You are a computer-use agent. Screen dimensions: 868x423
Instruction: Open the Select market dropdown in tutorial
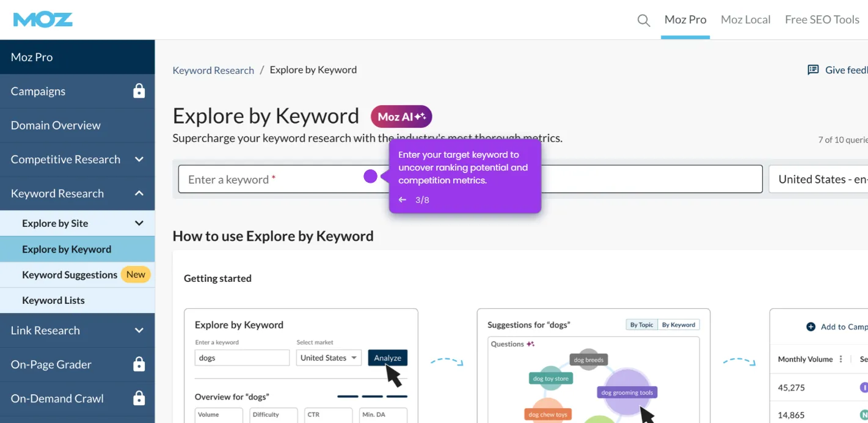coord(329,358)
